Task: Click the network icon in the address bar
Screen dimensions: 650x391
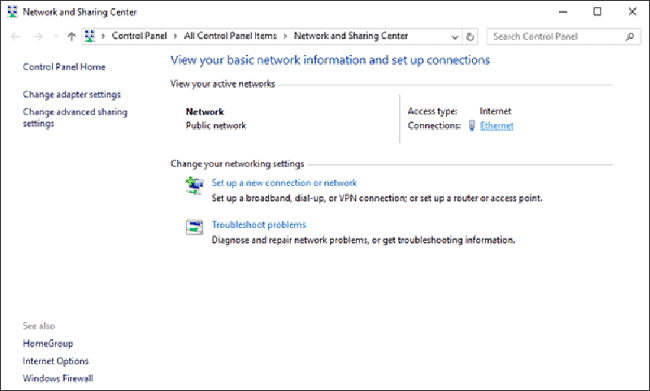Action: pos(90,36)
